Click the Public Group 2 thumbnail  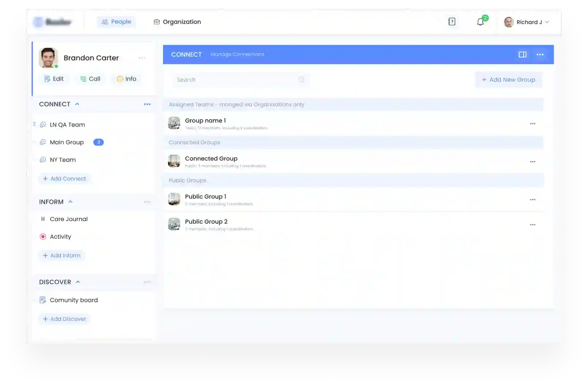174,224
